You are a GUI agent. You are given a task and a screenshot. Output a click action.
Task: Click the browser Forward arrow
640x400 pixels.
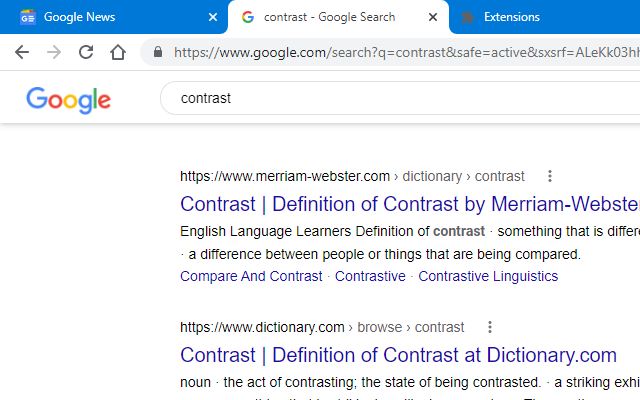tap(54, 52)
